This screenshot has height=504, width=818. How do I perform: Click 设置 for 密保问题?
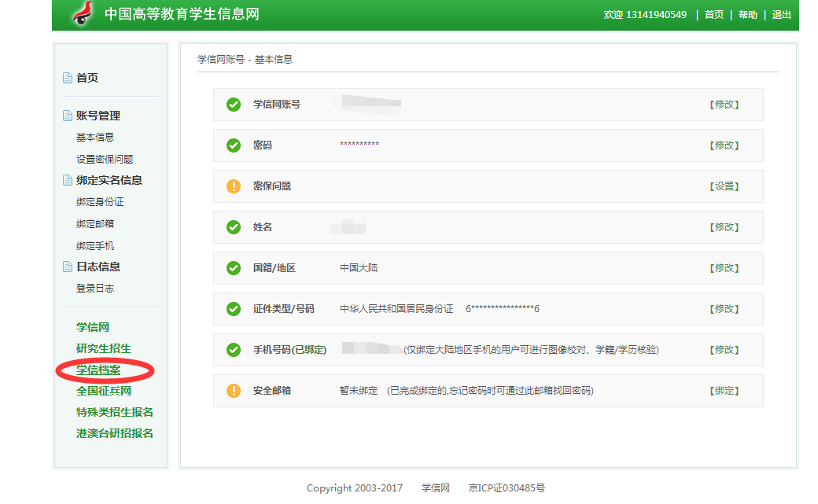click(724, 186)
